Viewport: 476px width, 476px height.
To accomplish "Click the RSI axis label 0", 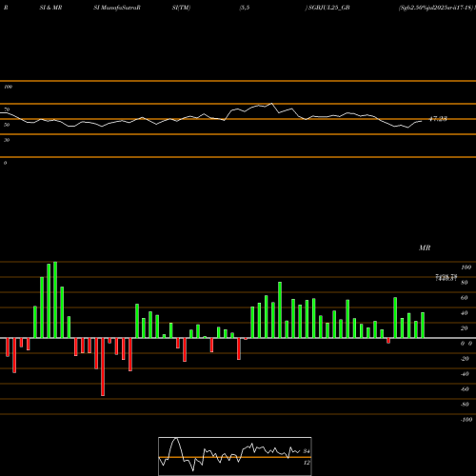I will click(x=5, y=163).
